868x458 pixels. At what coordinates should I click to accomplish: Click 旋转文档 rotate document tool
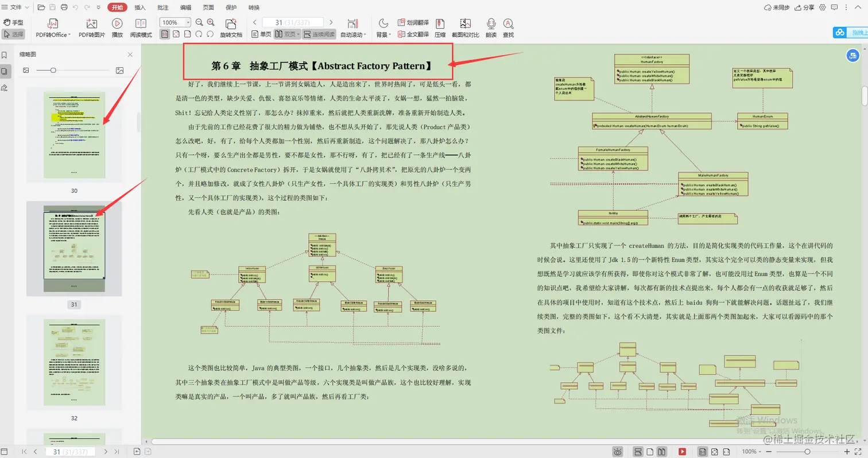pyautogui.click(x=231, y=28)
